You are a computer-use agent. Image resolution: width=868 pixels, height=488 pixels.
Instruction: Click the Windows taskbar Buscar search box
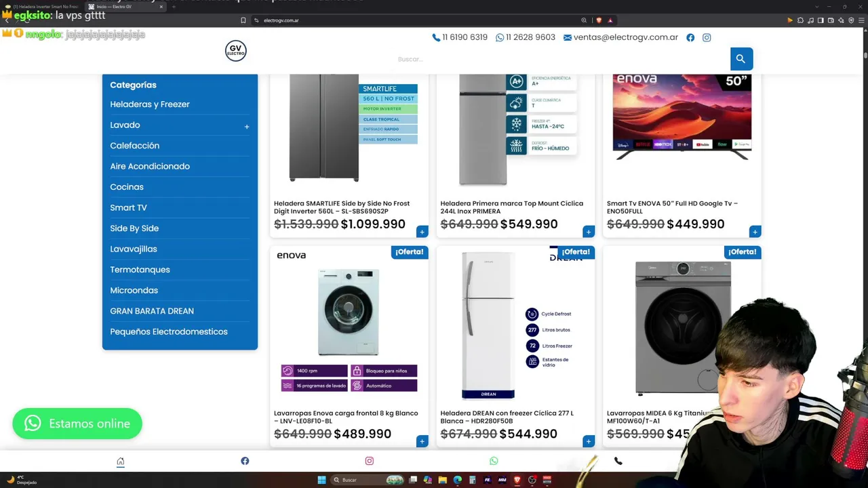tap(366, 480)
